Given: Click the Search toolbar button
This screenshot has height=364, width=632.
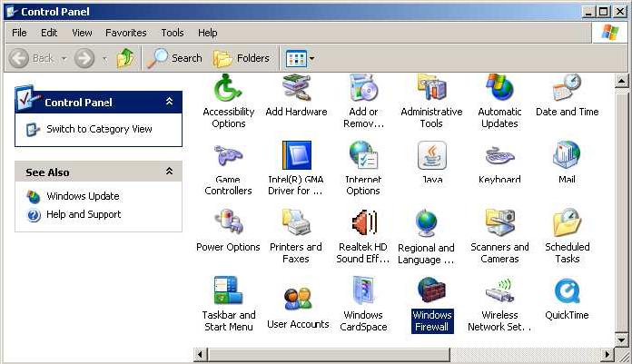Looking at the screenshot, I should (x=174, y=58).
